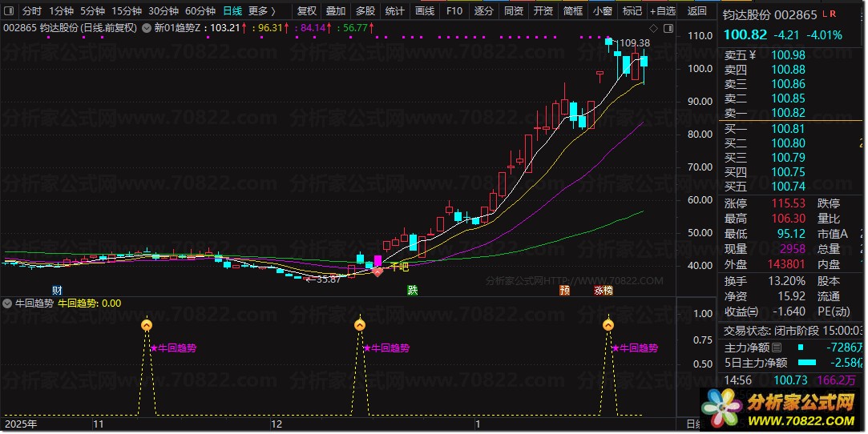The height and width of the screenshot is (434, 868).
Task: Select the 5分钟 period tab
Action: pyautogui.click(x=92, y=10)
